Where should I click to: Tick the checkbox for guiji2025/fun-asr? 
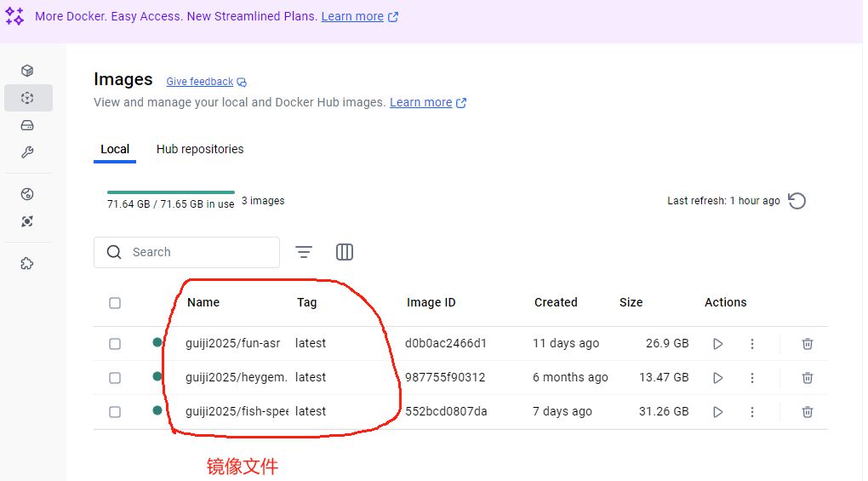coord(115,344)
